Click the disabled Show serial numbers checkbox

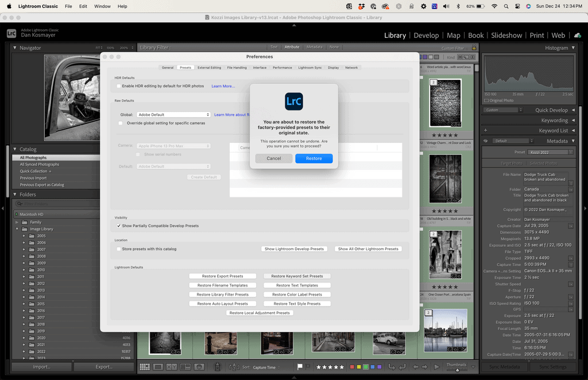[x=138, y=154]
